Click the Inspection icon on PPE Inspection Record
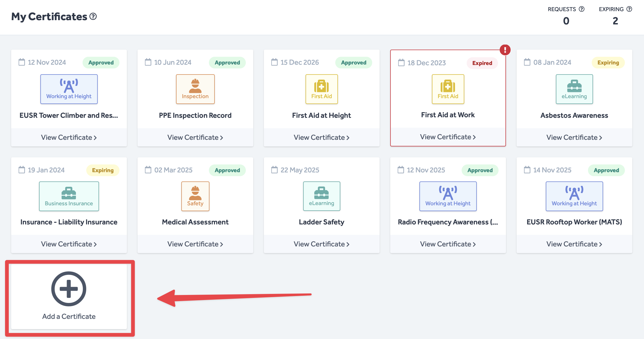Screen dimensions: 644x339 [x=195, y=89]
